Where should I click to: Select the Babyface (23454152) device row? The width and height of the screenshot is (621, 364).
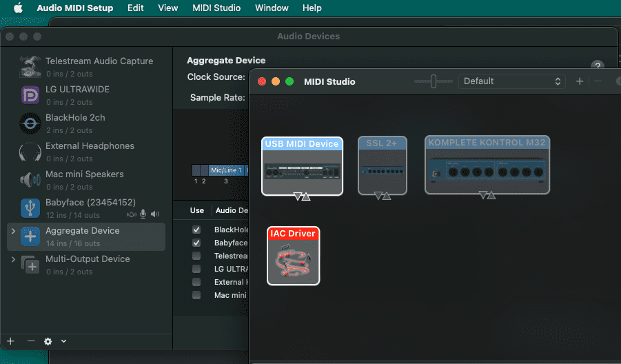(86, 208)
